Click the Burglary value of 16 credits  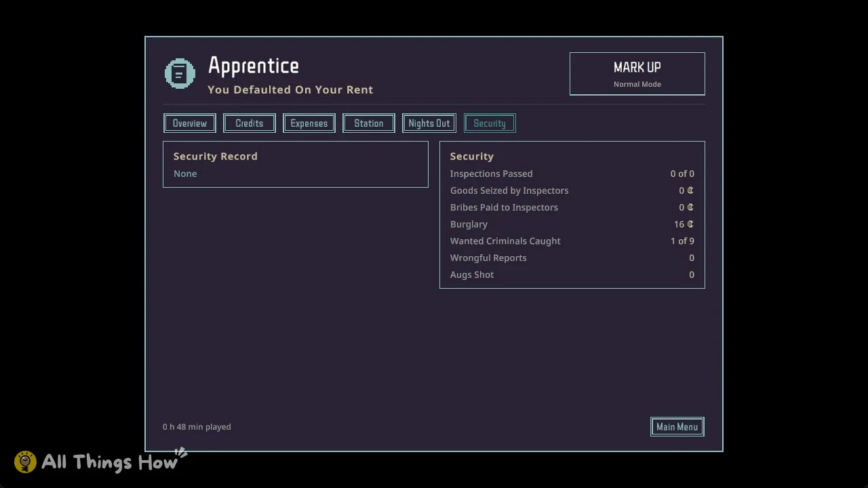[684, 224]
